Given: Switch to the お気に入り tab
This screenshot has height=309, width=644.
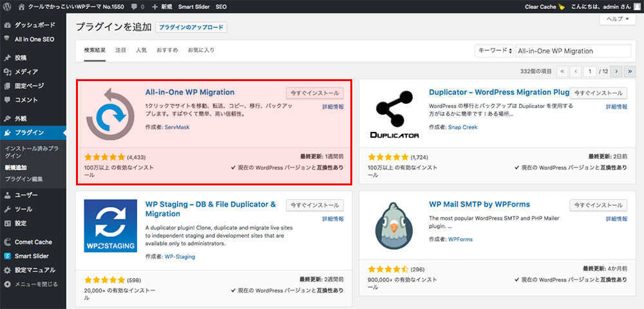Looking at the screenshot, I should [201, 50].
